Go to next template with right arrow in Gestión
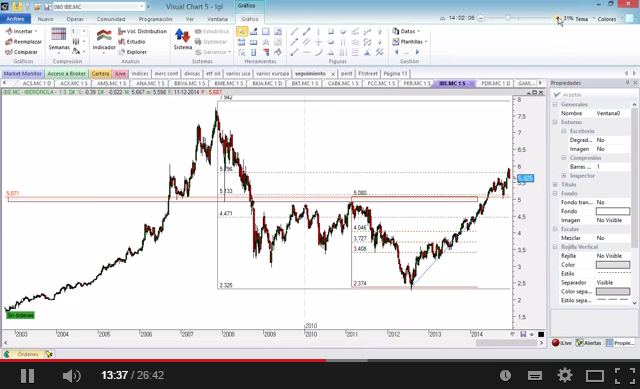The width and height of the screenshot is (640, 389). point(417,52)
